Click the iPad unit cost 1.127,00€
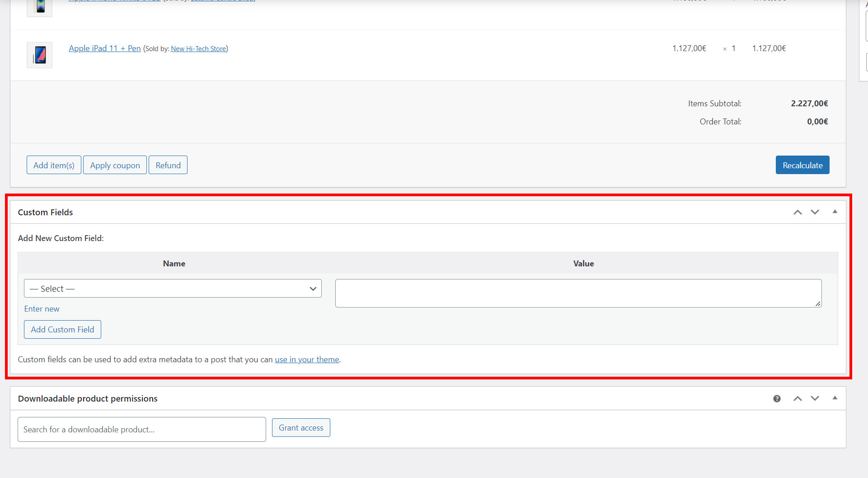Screen dimensions: 868x478 tap(689, 48)
